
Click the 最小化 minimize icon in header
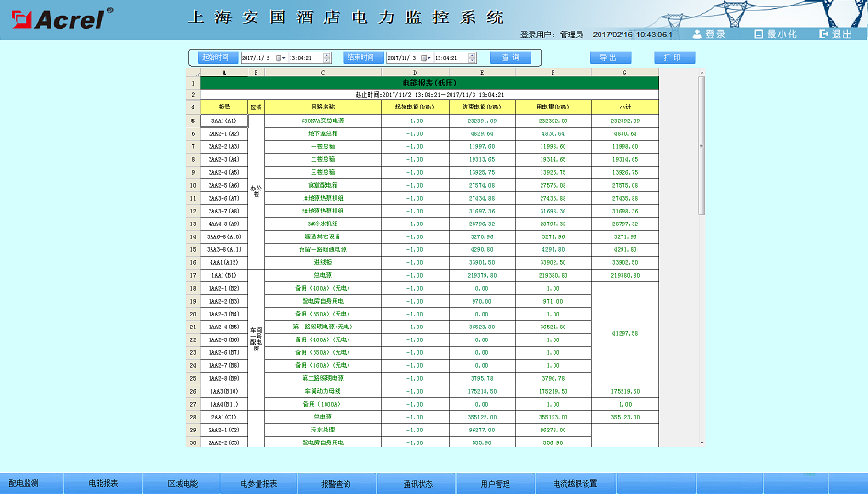point(759,34)
